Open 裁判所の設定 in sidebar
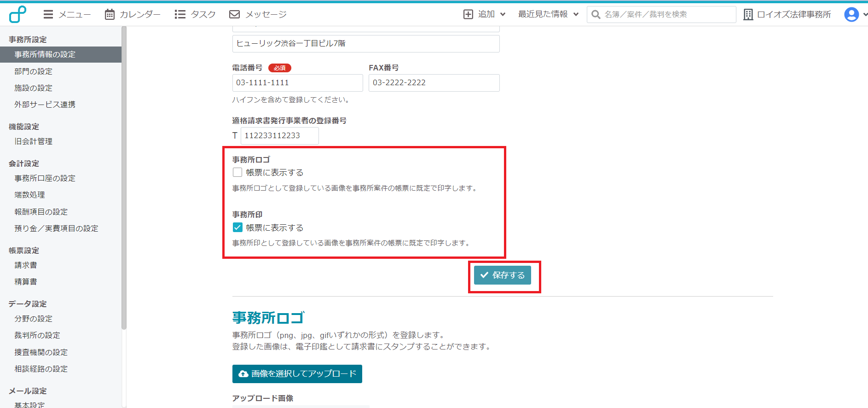Viewport: 868px width, 408px height. pos(37,335)
